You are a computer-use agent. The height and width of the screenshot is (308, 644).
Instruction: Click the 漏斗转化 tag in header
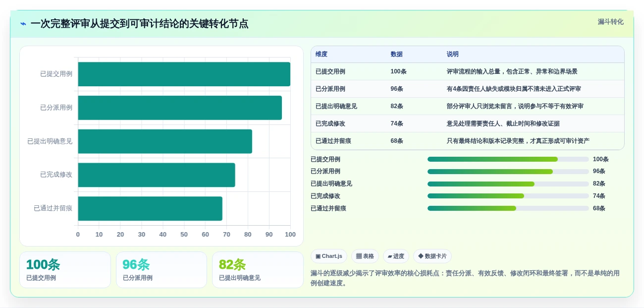coord(610,22)
